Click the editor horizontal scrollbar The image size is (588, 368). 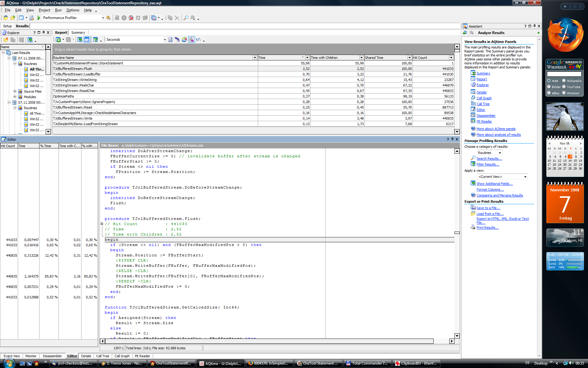coord(269,341)
